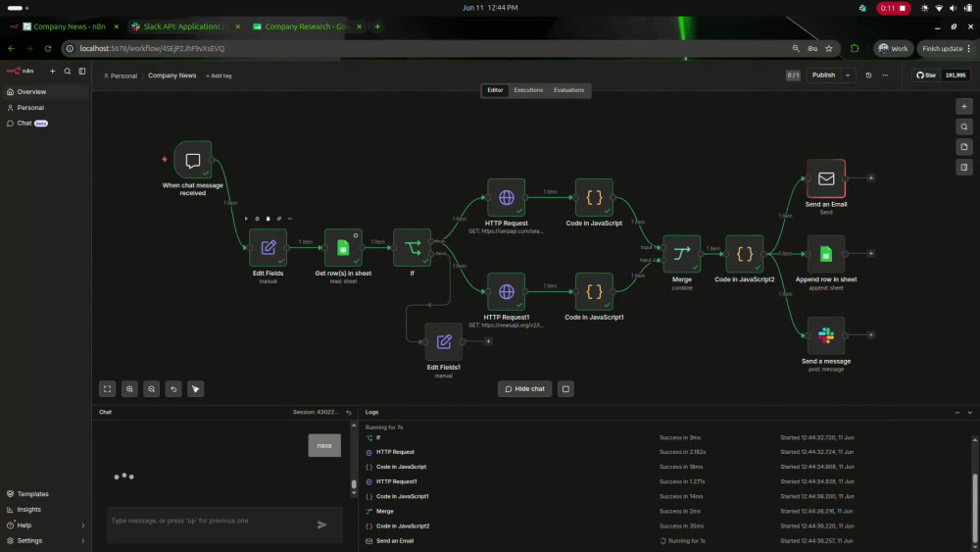This screenshot has width=980, height=552.
Task: Open the chat trigger node
Action: pos(192,160)
